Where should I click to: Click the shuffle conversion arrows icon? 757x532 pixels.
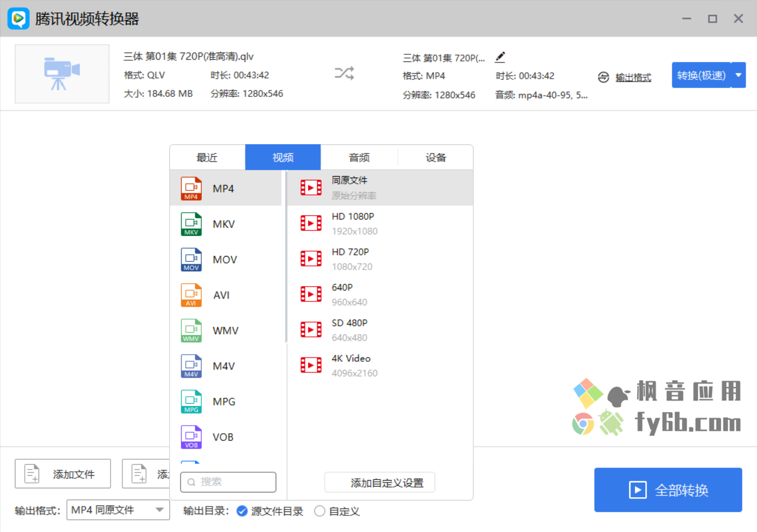point(344,73)
